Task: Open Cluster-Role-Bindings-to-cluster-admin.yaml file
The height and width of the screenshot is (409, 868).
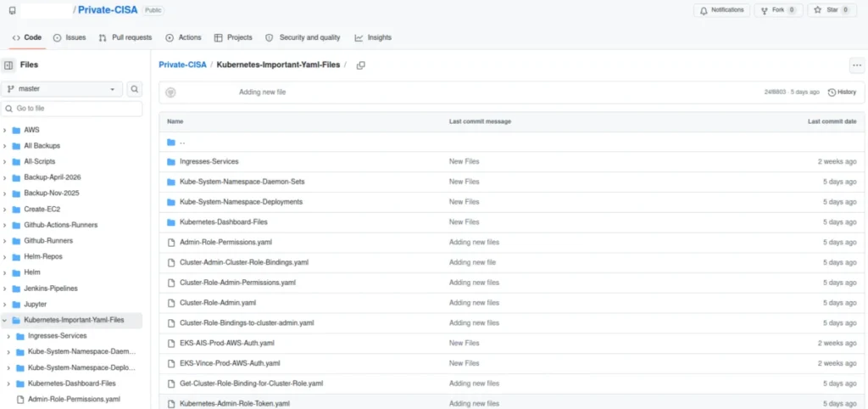Action: 247,322
